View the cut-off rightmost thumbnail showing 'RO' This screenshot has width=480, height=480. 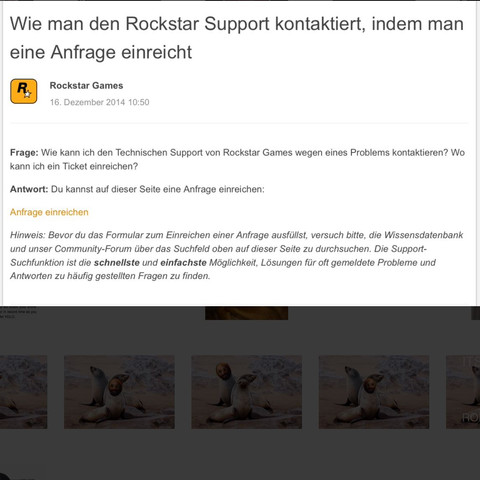[463, 392]
